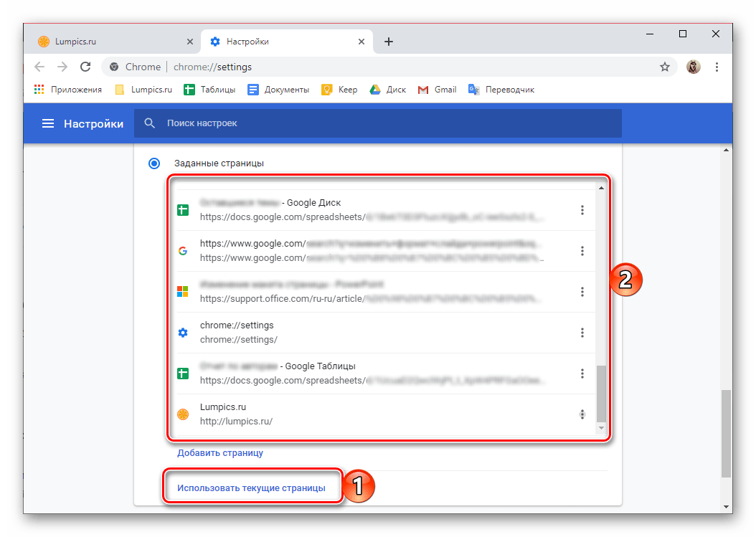
Task: Go back with the back arrow
Action: coord(39,67)
